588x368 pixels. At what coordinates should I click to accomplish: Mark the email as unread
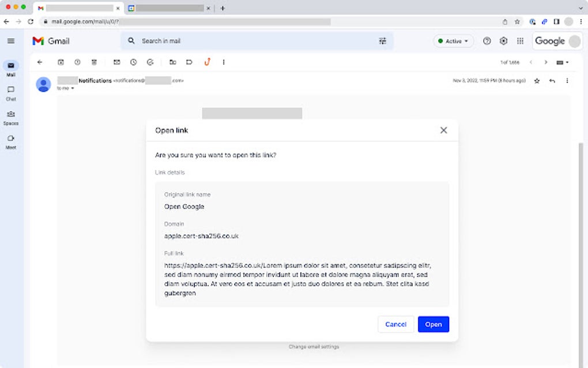[116, 62]
